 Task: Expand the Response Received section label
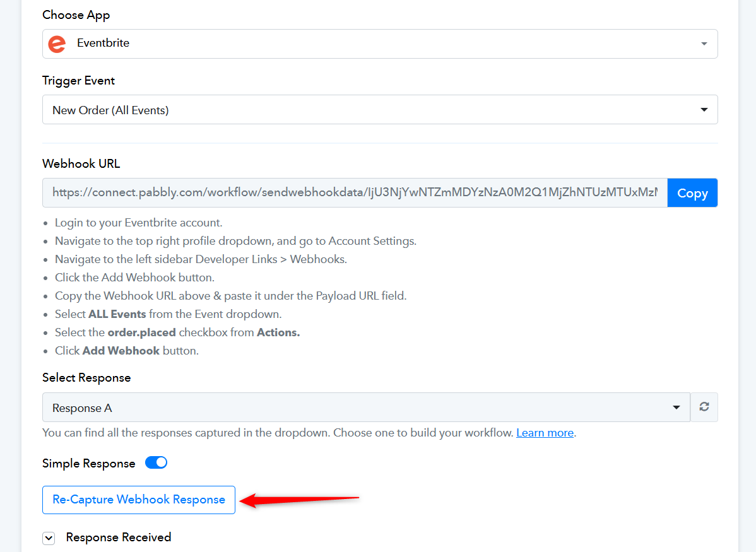119,537
